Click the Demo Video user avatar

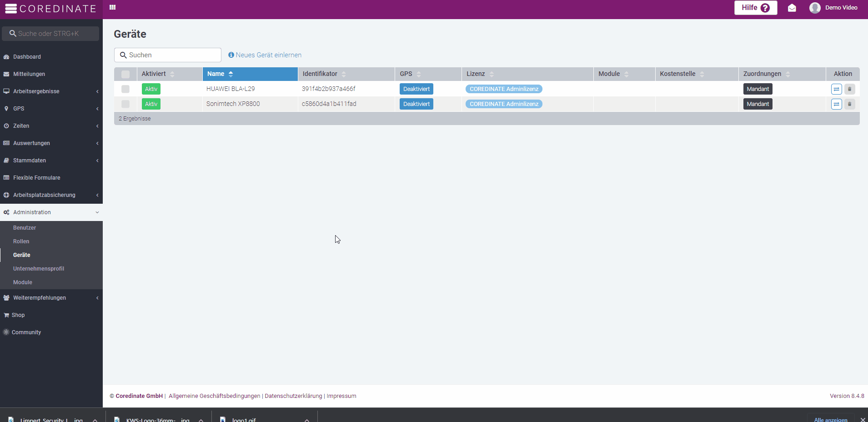coord(815,8)
